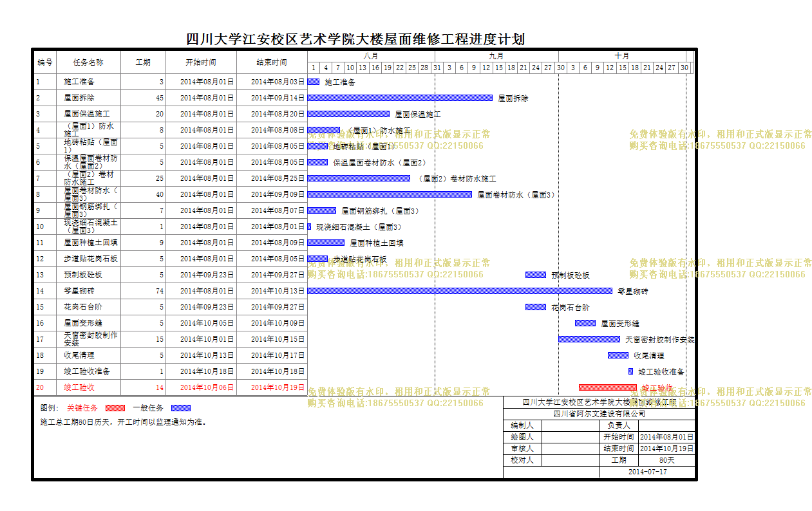Select the （屋面2）卷材防水施工 Gantt bar
Image resolution: width=812 pixels, height=511 pixels.
359,178
